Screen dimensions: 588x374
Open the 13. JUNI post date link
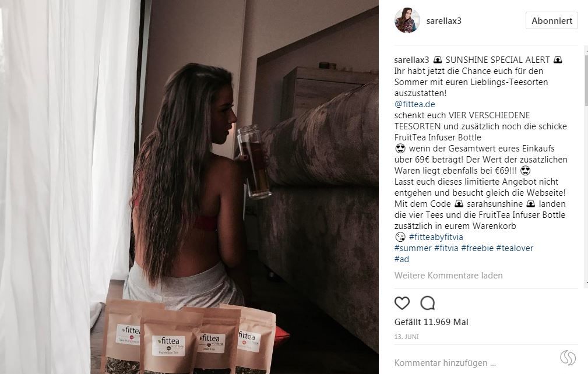click(x=407, y=337)
